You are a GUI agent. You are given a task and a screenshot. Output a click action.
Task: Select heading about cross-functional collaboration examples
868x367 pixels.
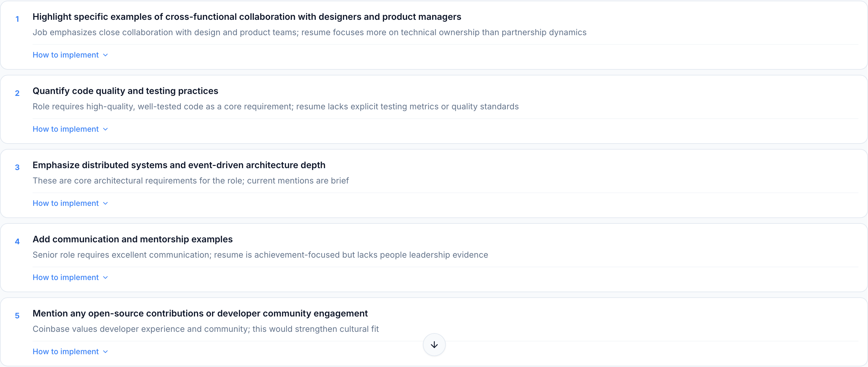(x=247, y=17)
